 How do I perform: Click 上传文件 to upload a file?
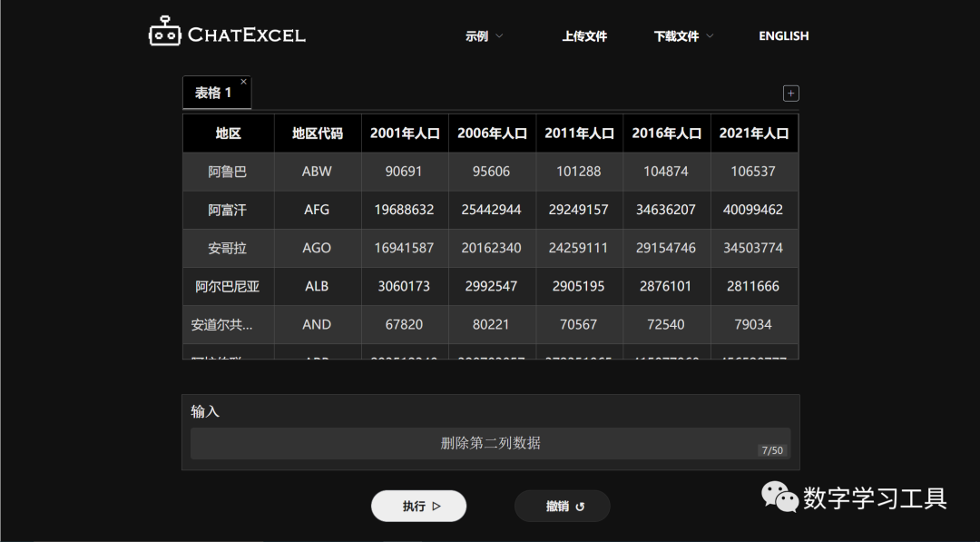tap(584, 36)
